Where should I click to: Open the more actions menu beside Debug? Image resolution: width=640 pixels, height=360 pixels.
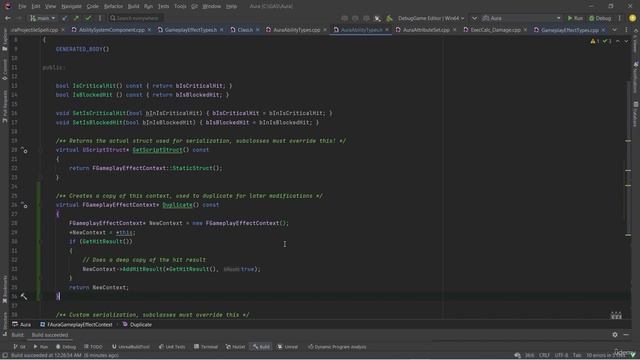point(620,18)
